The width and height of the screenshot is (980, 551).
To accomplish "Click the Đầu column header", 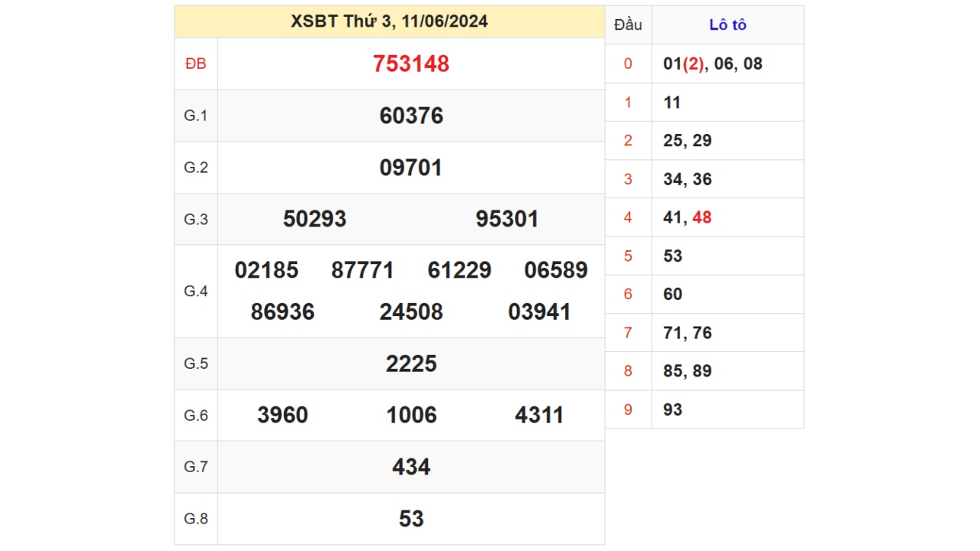I will point(628,24).
